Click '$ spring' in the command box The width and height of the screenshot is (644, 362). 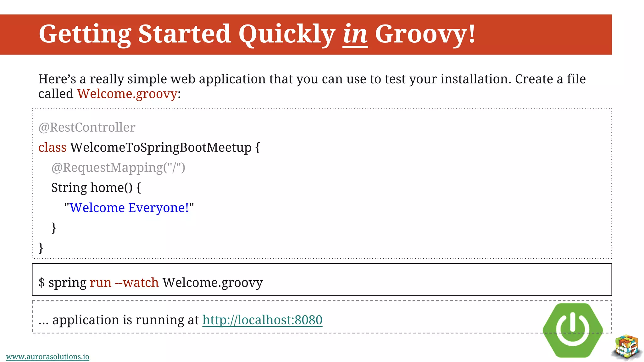coord(62,282)
